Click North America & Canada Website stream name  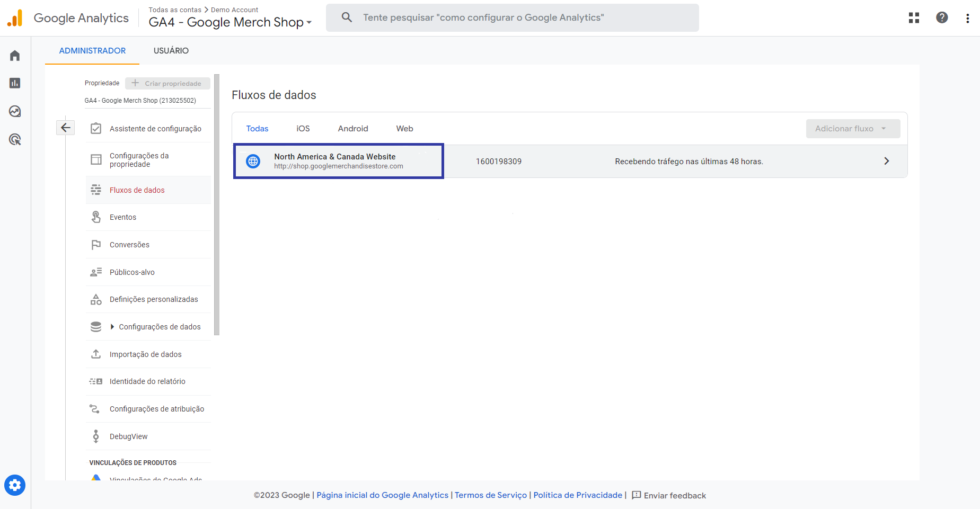click(x=334, y=157)
